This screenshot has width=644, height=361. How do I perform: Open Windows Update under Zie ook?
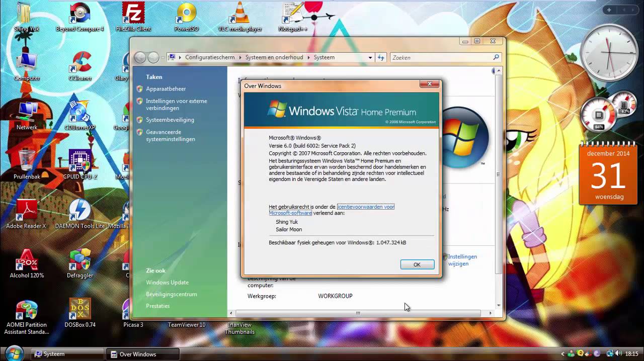167,283
